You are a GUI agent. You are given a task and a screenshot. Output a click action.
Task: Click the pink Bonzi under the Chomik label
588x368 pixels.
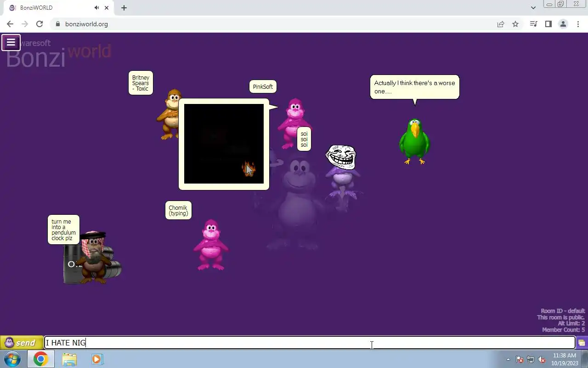tap(211, 244)
